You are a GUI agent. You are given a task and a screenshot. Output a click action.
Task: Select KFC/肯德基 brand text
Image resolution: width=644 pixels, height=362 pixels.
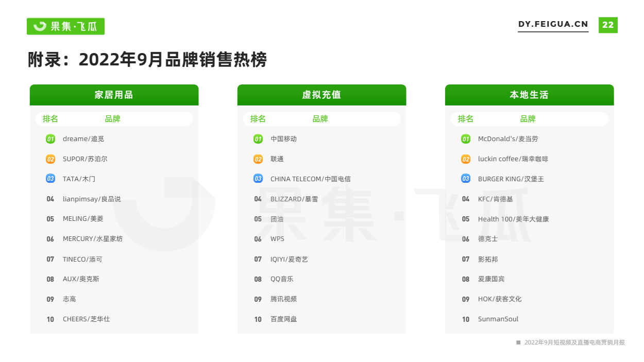(496, 199)
